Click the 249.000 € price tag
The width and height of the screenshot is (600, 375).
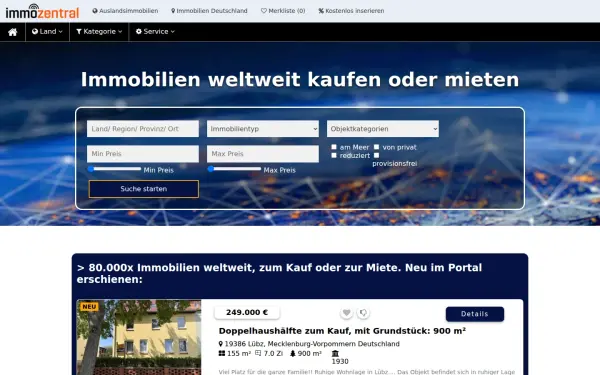click(247, 312)
